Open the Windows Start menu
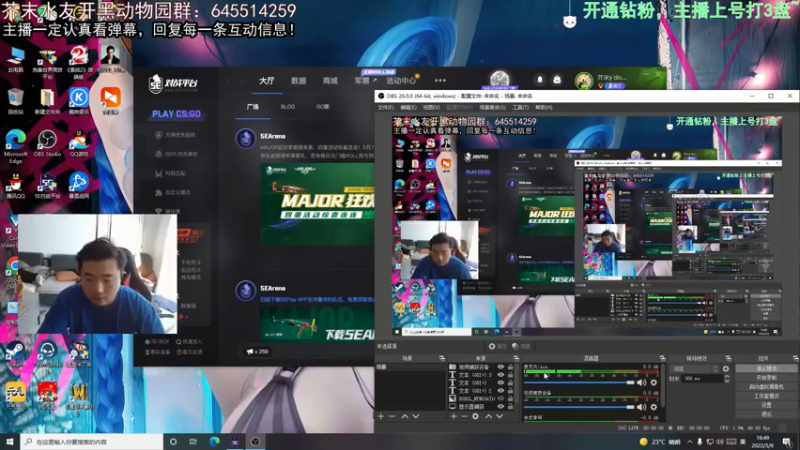Image resolution: width=800 pixels, height=450 pixels. [x=10, y=441]
